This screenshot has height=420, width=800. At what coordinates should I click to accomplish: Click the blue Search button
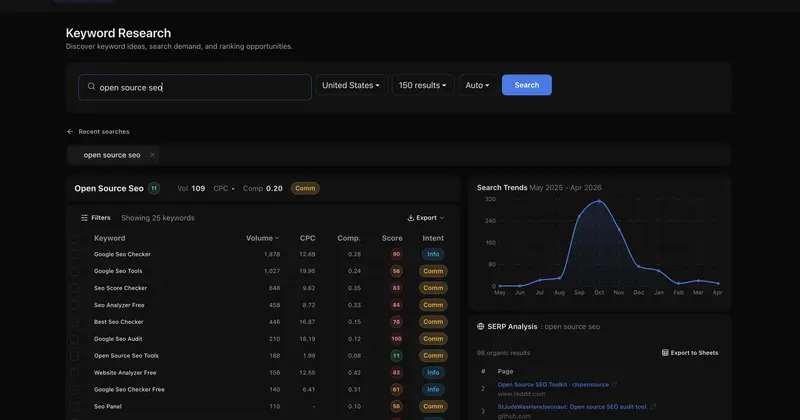[x=527, y=85]
